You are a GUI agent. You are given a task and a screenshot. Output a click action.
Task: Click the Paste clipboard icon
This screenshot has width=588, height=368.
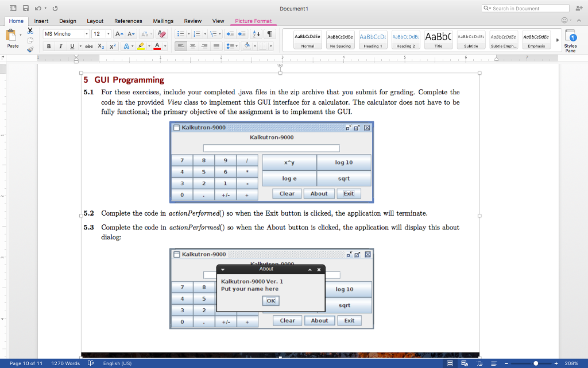(11, 35)
